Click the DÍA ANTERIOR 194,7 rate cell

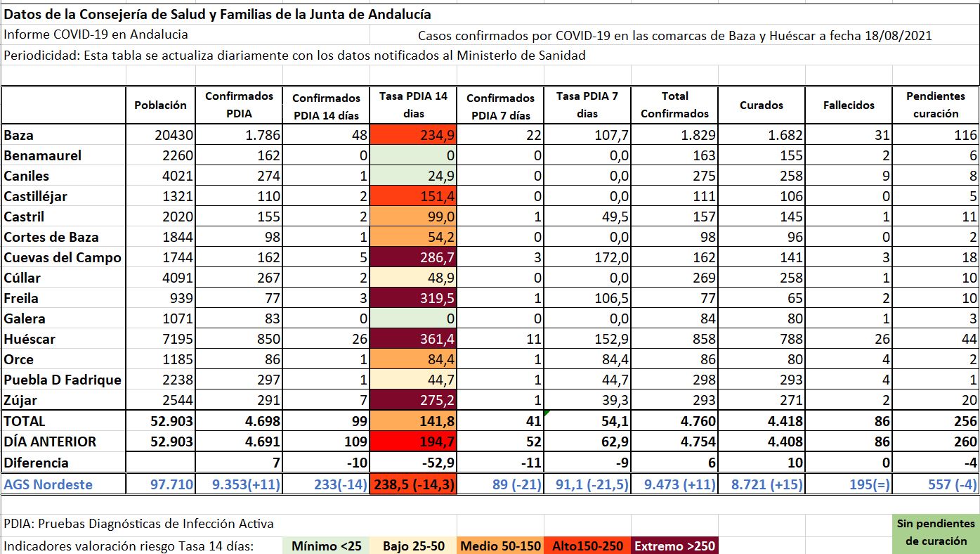413,442
